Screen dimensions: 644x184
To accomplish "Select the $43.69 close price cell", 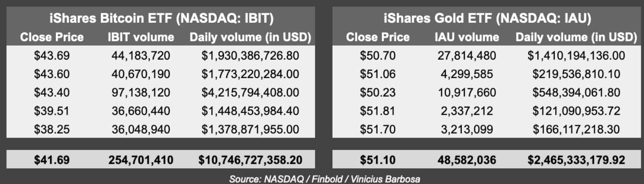I will (x=52, y=55).
